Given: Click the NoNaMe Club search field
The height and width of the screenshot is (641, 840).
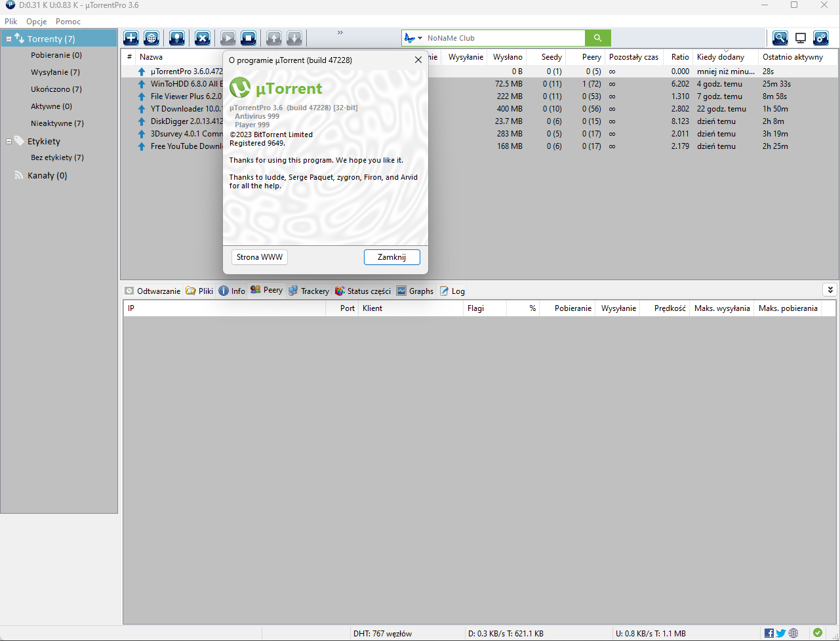Looking at the screenshot, I should 505,38.
